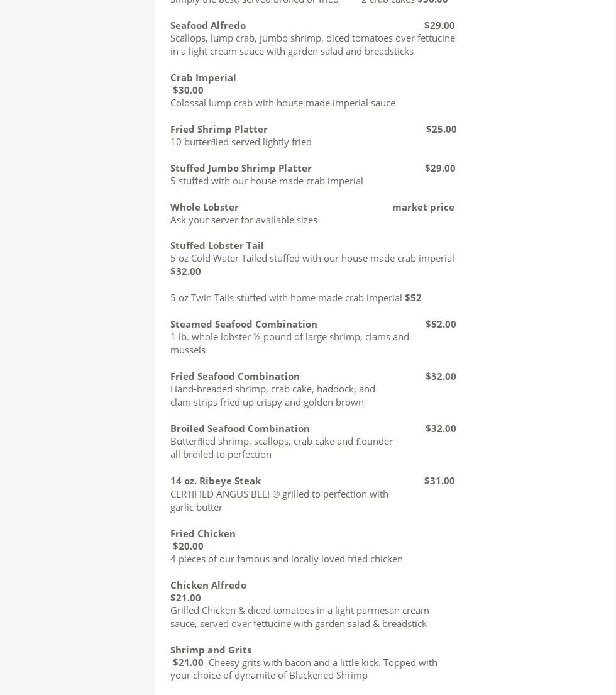
Task: Click the Fried Seafood Combination heading
Action: 235,376
